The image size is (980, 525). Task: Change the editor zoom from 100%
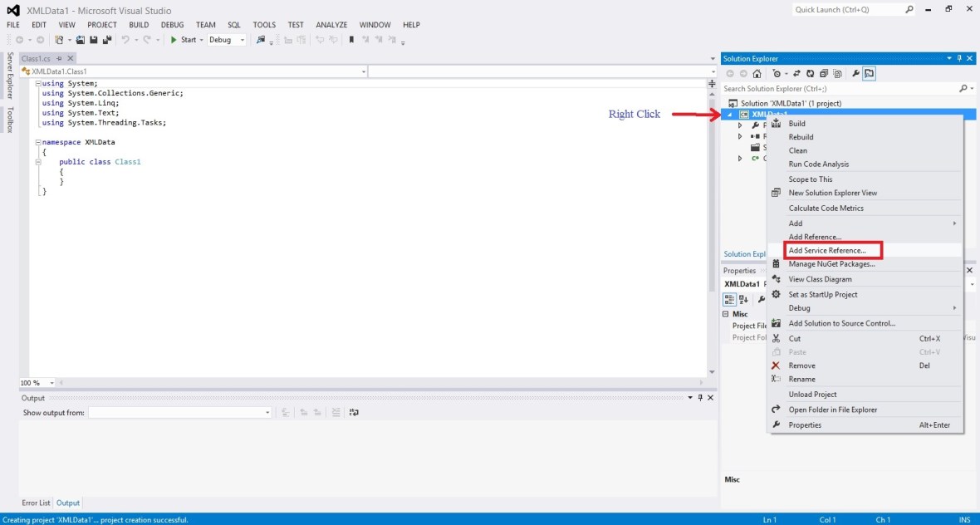[33, 382]
